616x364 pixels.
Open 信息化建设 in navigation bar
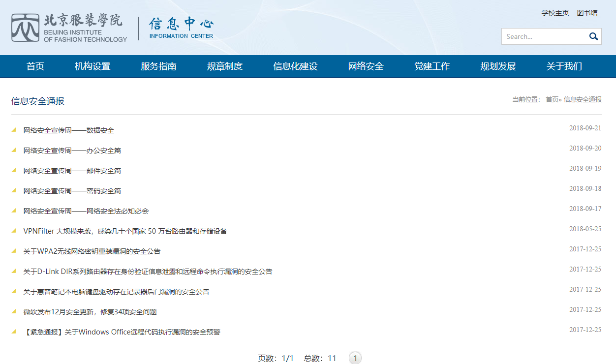[x=295, y=66]
